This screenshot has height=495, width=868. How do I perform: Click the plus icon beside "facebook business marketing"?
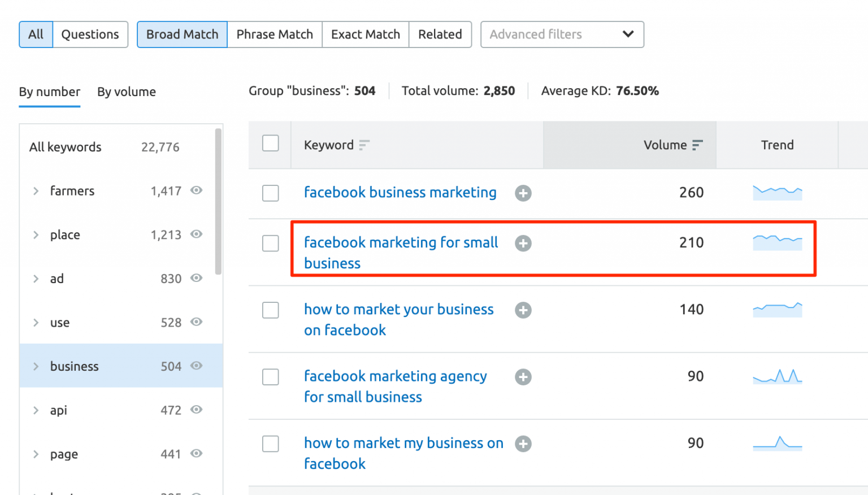point(523,193)
